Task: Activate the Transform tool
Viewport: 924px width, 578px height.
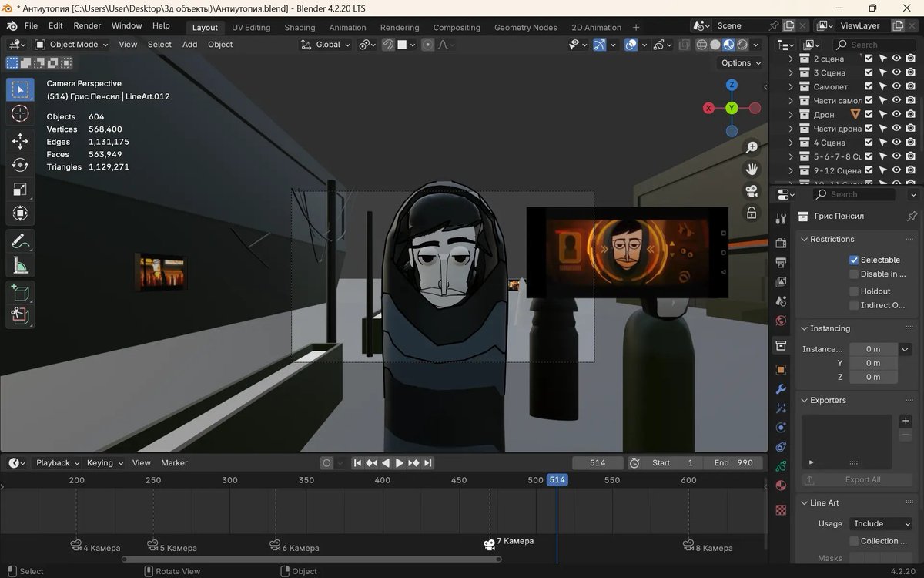Action: coord(20,213)
